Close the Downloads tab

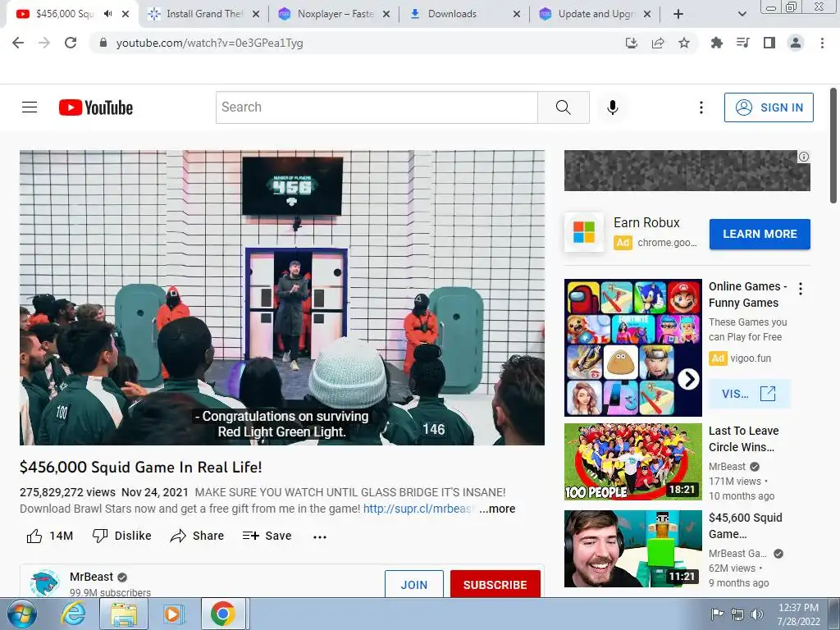(517, 14)
